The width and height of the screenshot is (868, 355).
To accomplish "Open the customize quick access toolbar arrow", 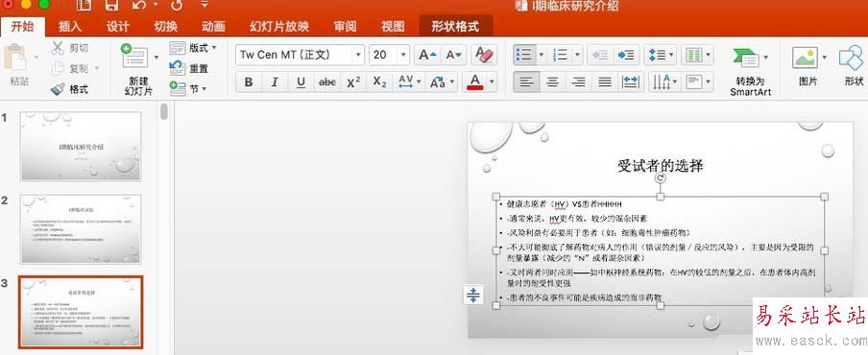I will 205,5.
